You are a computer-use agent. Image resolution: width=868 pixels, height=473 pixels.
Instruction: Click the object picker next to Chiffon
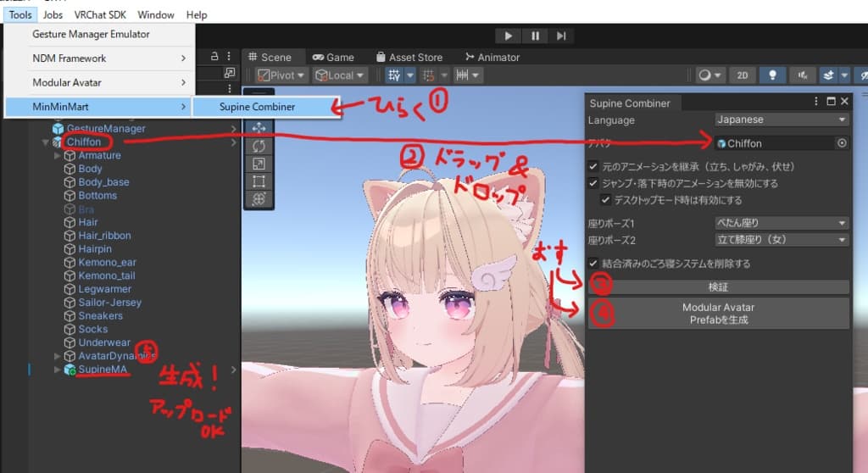[x=842, y=143]
